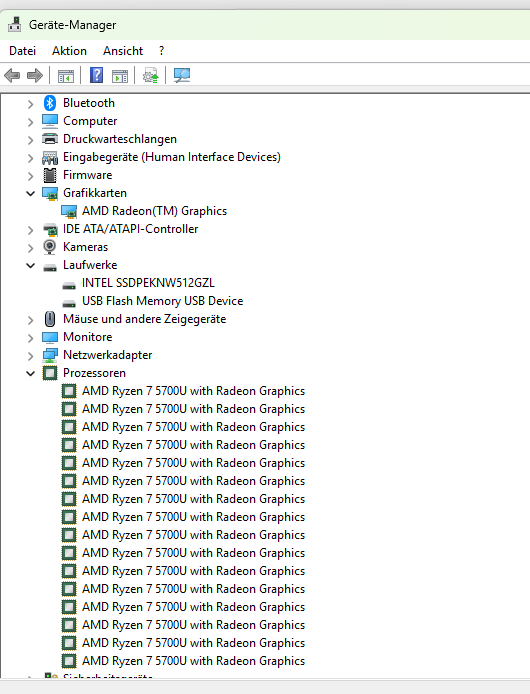
Task: Select the Mäuse und andere Zeigegeräte icon
Action: coord(50,319)
